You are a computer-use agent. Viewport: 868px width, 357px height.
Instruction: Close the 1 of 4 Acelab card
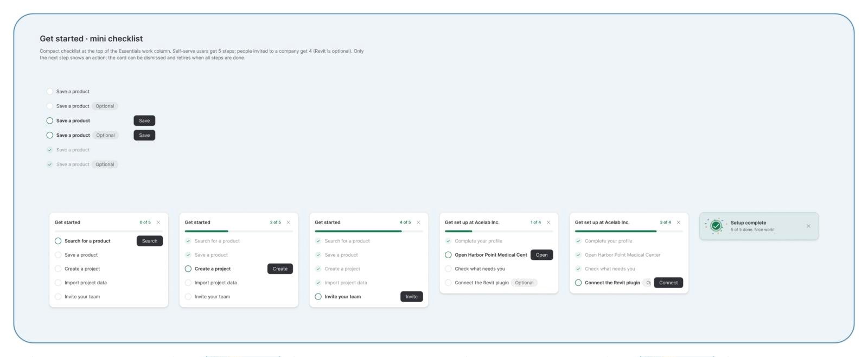[548, 222]
